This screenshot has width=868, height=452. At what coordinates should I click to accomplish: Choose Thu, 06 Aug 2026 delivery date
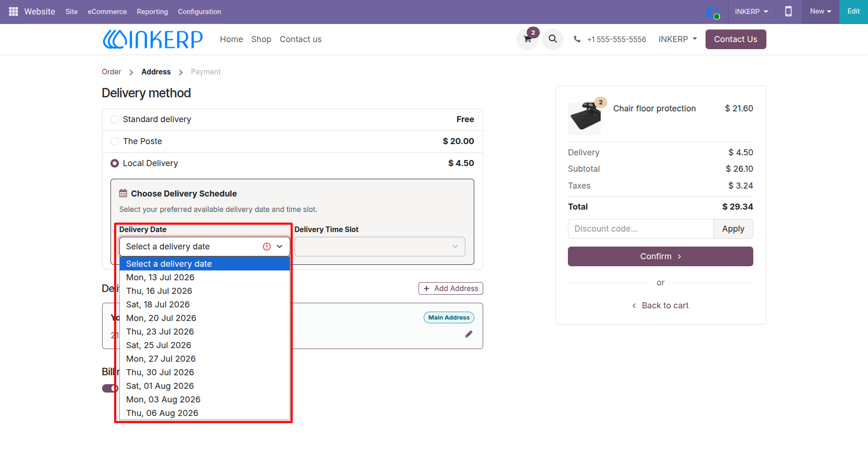coord(205,413)
